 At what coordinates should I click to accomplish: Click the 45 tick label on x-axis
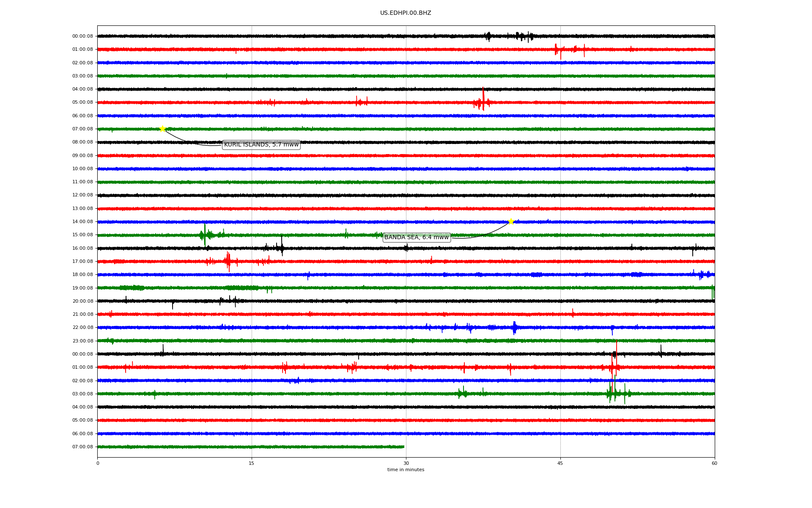[560, 463]
